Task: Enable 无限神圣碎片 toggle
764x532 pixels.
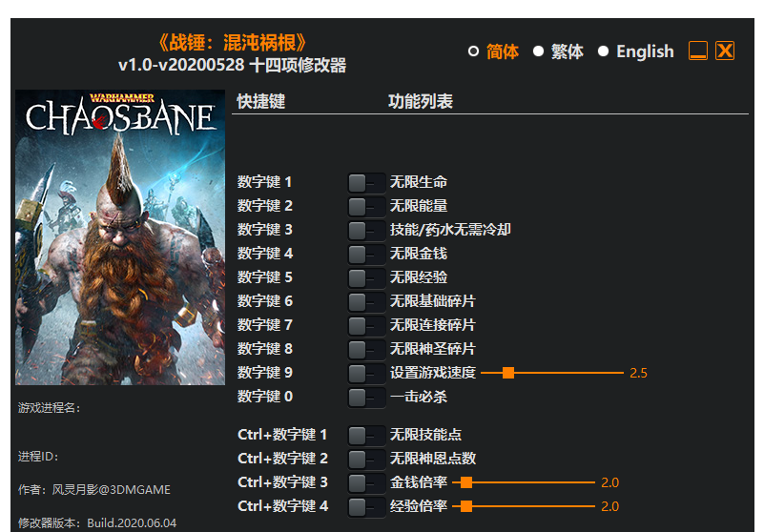Action: 366,350
